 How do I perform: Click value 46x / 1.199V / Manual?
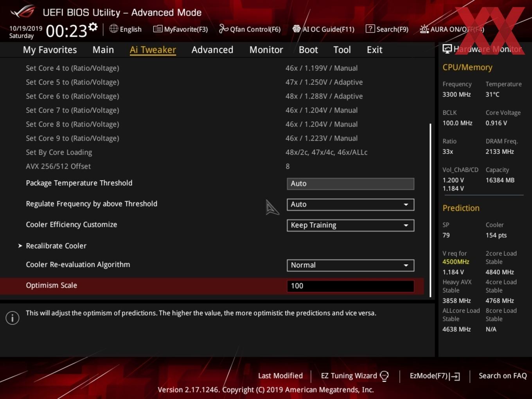point(322,68)
